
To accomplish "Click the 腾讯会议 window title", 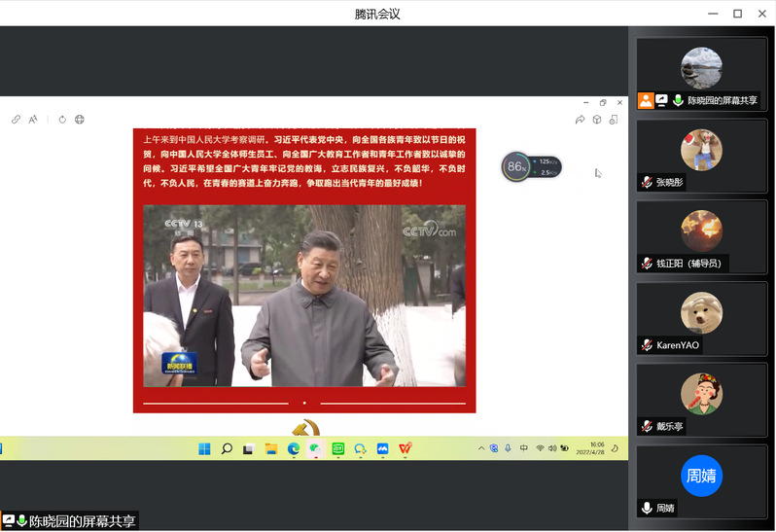I will point(377,14).
